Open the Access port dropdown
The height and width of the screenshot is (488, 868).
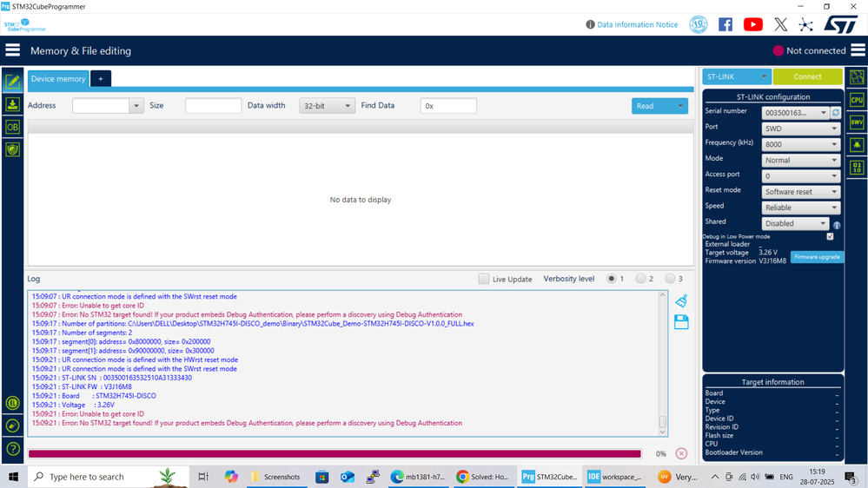click(800, 176)
